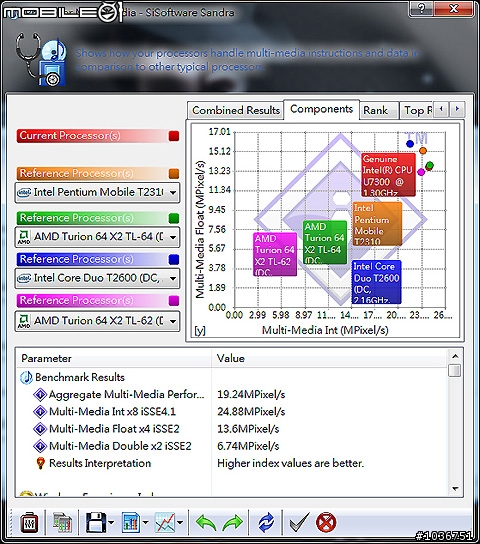Click the Benchmark Results section icon
The height and width of the screenshot is (544, 480).
click(x=26, y=377)
